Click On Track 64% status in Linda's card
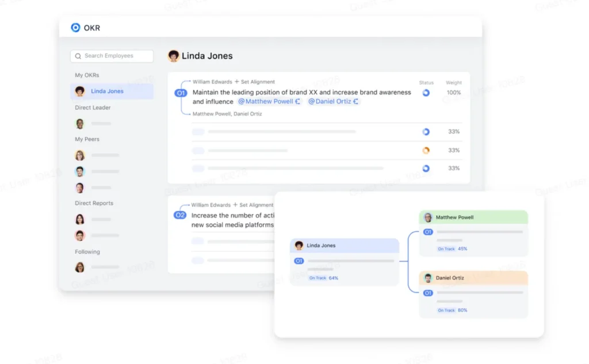 [323, 278]
